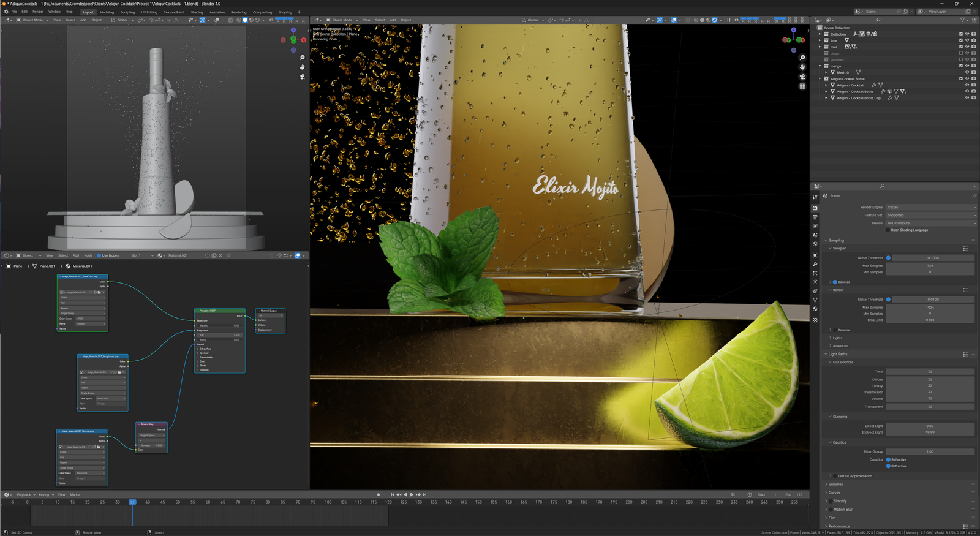Toggle Reflective caustics

coord(888,459)
